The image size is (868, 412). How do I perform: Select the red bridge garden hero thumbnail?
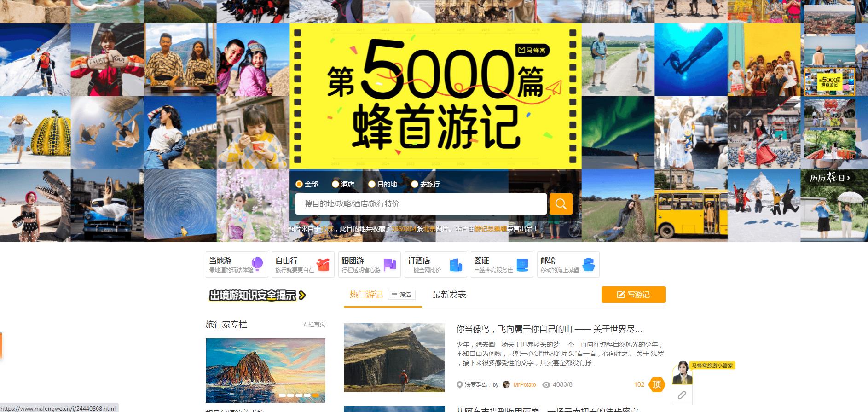pyautogui.click(x=829, y=145)
